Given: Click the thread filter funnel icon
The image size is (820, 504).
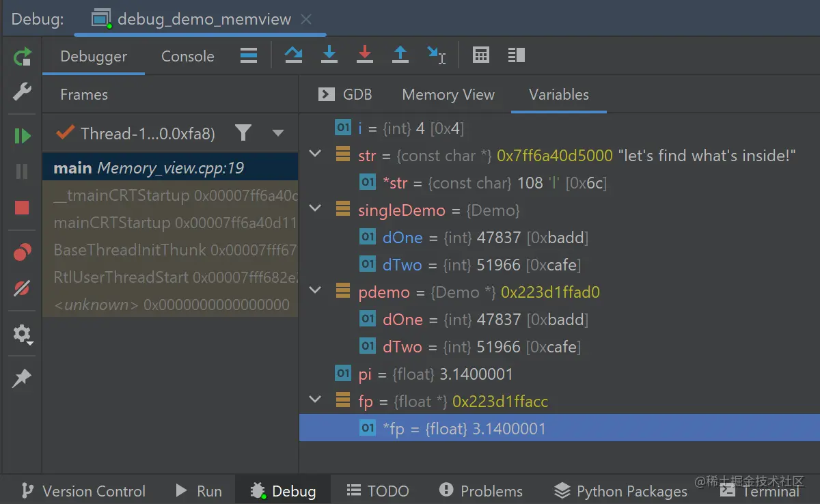Looking at the screenshot, I should click(x=243, y=132).
